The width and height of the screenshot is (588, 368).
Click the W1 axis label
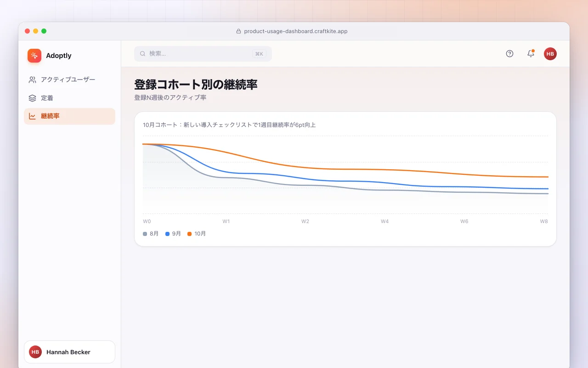point(226,221)
